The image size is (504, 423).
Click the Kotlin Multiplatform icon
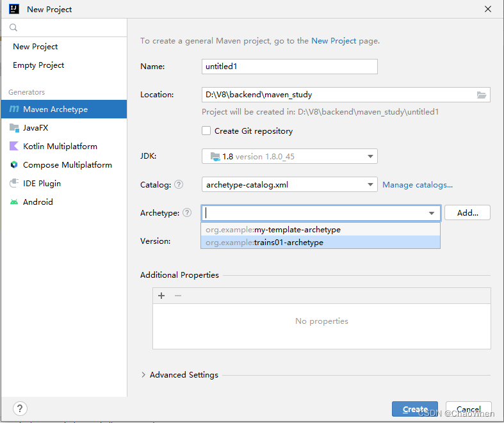(x=14, y=146)
